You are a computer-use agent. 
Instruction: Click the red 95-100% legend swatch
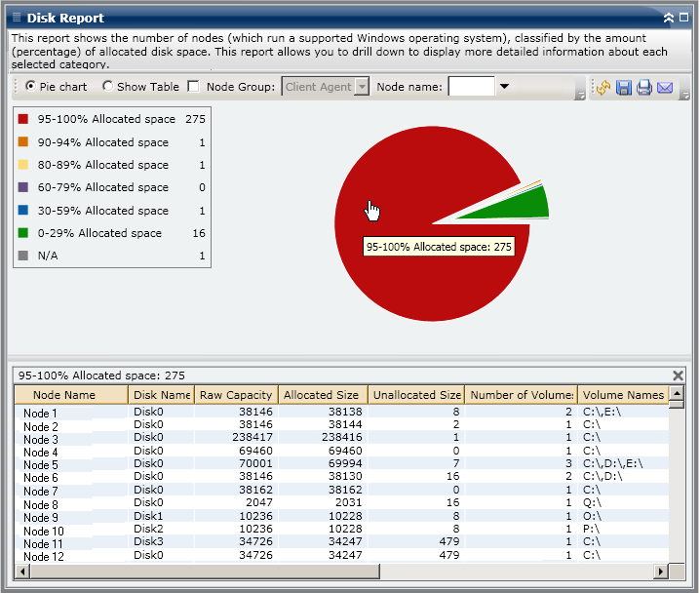tap(23, 119)
